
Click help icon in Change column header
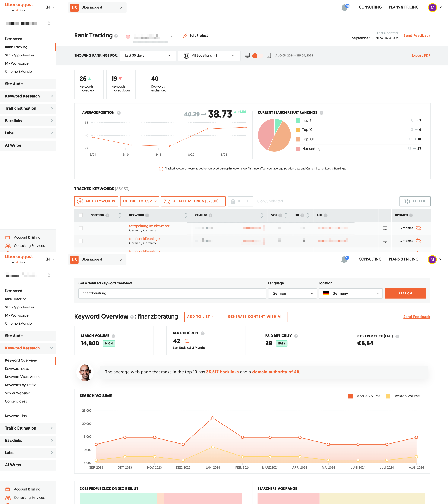[x=210, y=215]
